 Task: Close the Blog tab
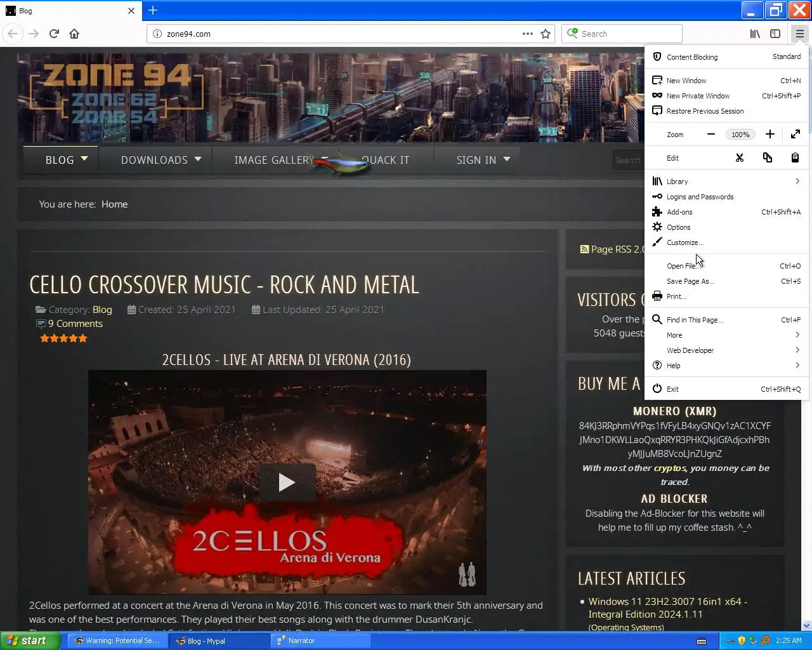[x=131, y=11]
